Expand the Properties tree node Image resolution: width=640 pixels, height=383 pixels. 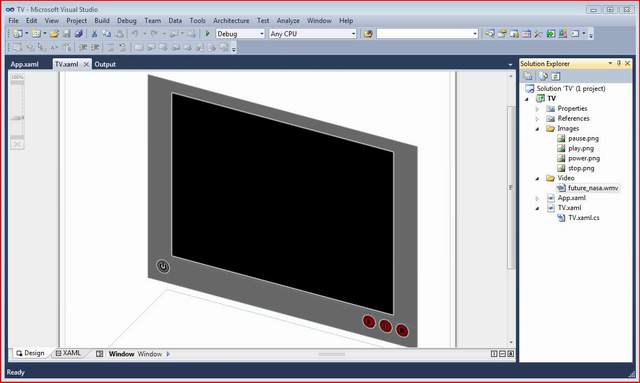pyautogui.click(x=538, y=109)
